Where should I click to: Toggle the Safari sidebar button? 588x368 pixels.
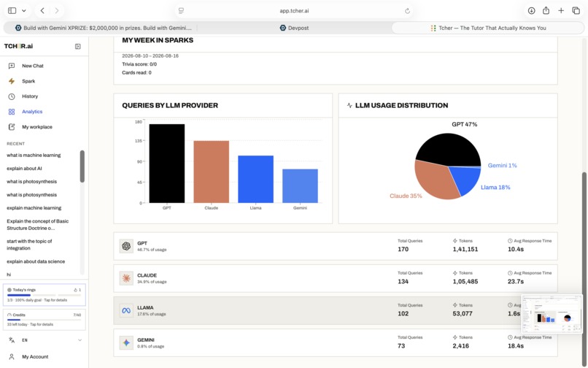(x=12, y=10)
